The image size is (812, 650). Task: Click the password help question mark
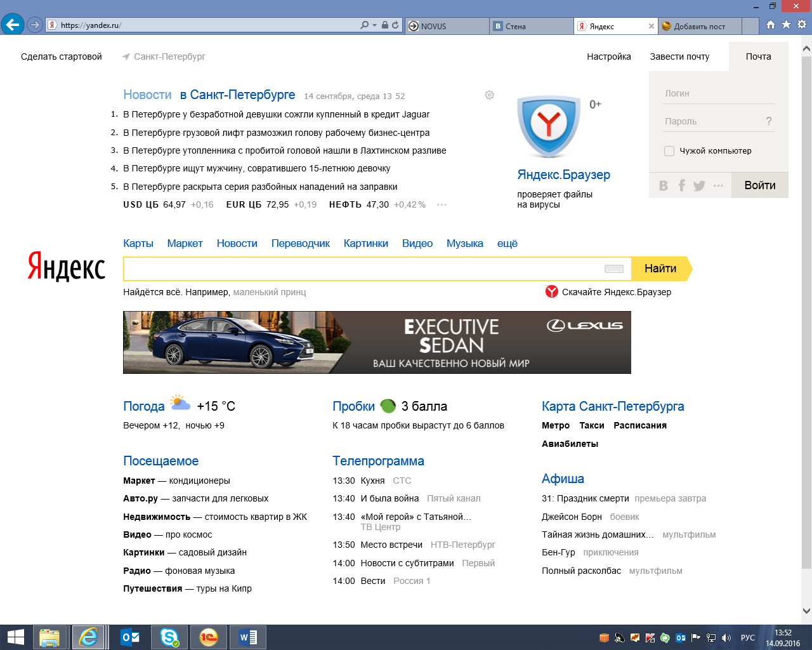coord(769,121)
